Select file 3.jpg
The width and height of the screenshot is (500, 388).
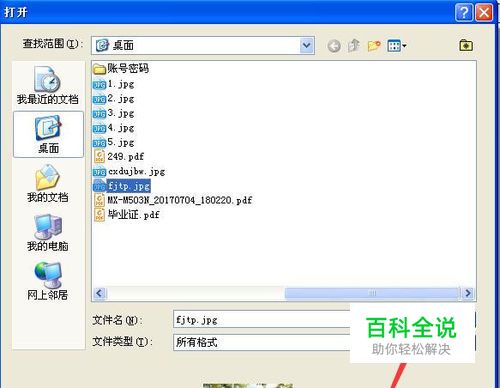(x=114, y=113)
